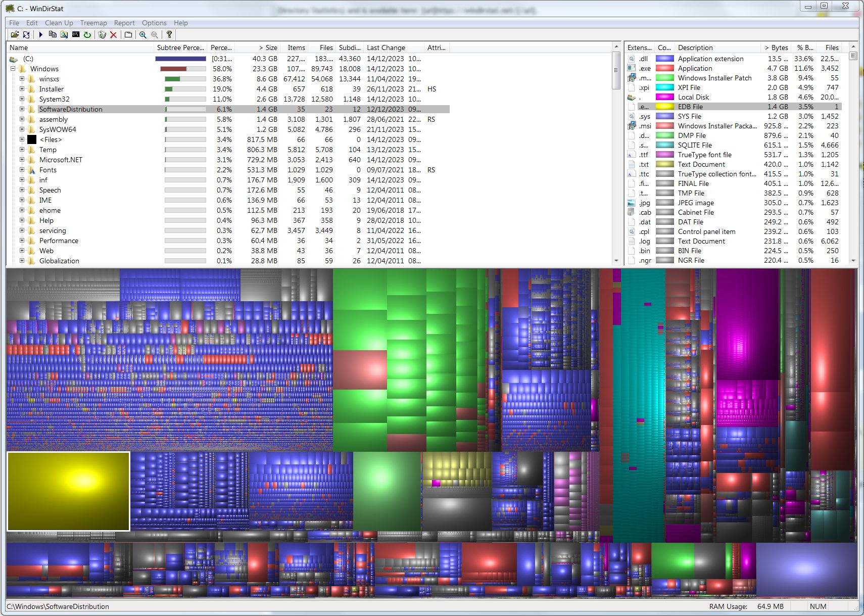Open the Edit menu
The height and width of the screenshot is (616, 864).
(32, 23)
